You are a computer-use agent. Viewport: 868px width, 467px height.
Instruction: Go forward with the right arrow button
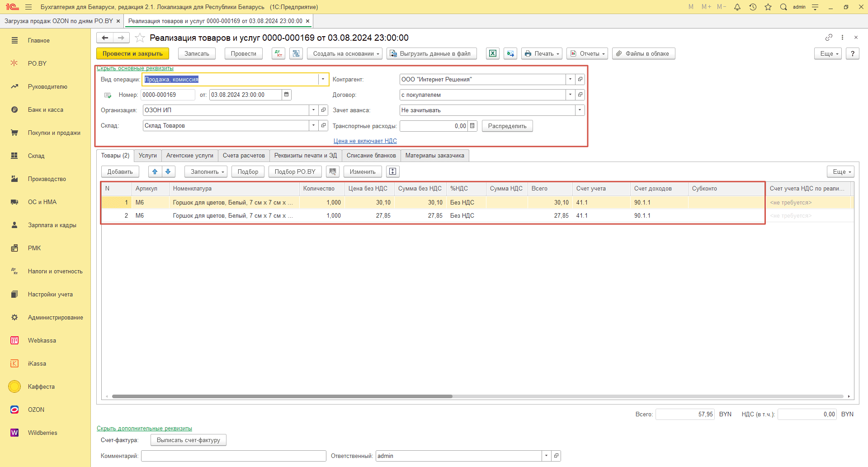(121, 38)
